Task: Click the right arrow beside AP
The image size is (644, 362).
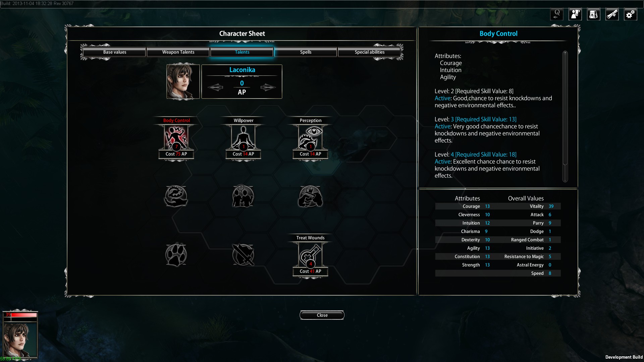Action: (x=268, y=87)
